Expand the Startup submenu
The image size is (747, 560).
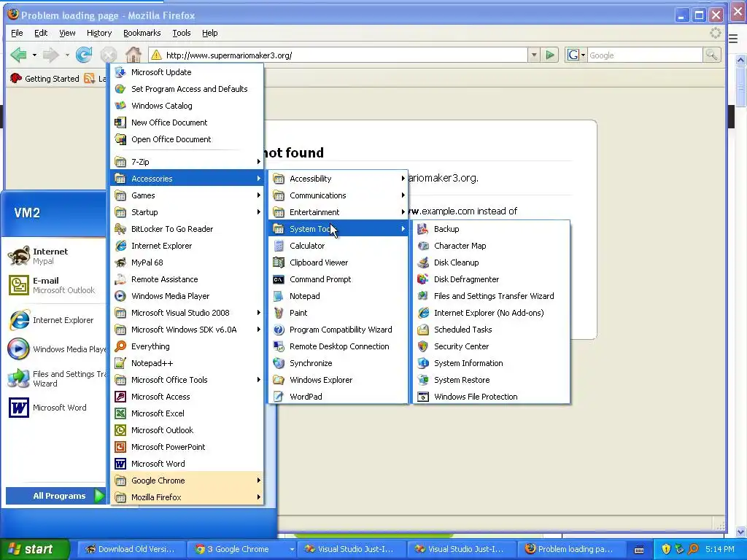pos(187,212)
